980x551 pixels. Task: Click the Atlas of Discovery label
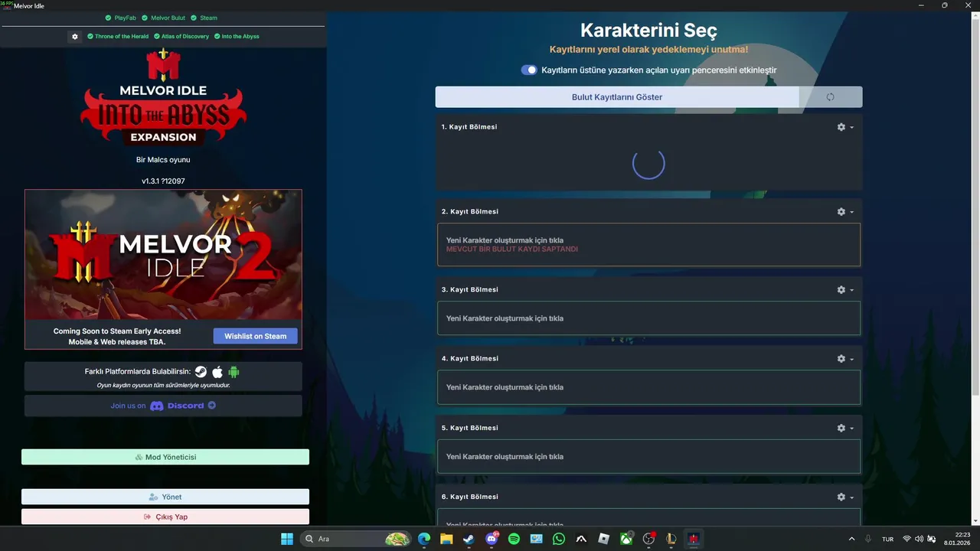click(x=181, y=37)
